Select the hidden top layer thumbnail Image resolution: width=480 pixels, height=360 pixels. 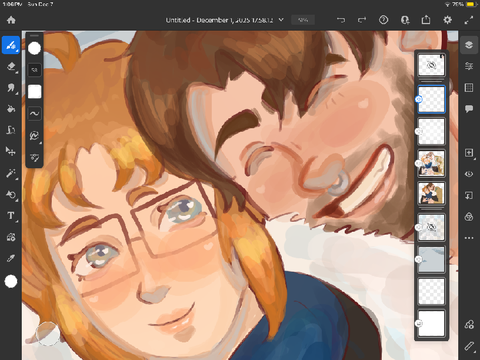(x=431, y=65)
